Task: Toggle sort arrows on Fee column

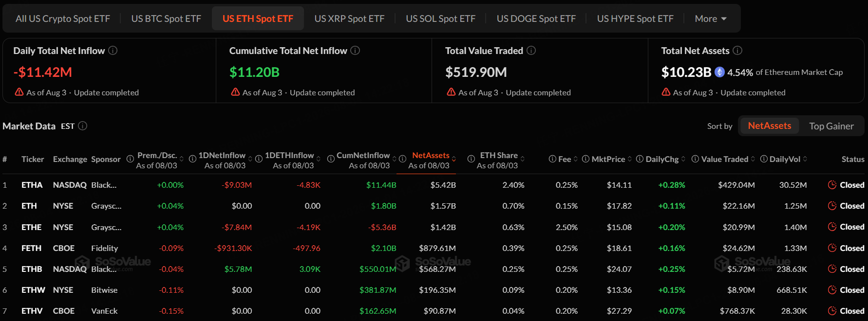Action: [x=576, y=159]
